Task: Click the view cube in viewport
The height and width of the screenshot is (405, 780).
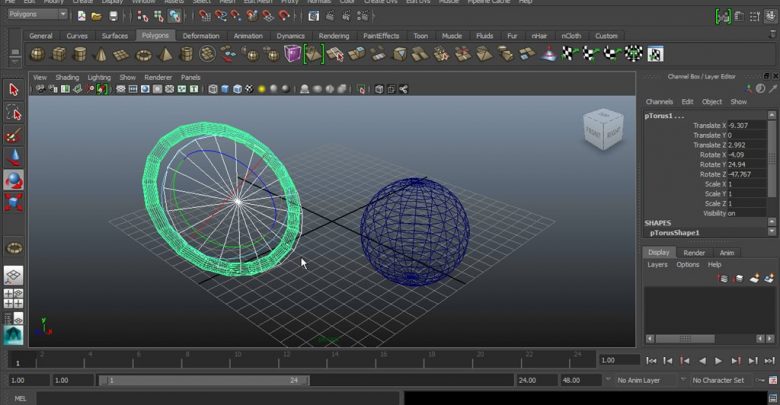Action: point(601,131)
